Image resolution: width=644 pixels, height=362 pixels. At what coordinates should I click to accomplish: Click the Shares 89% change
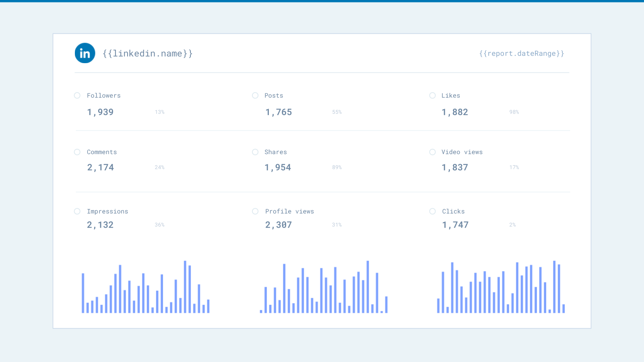pos(337,167)
